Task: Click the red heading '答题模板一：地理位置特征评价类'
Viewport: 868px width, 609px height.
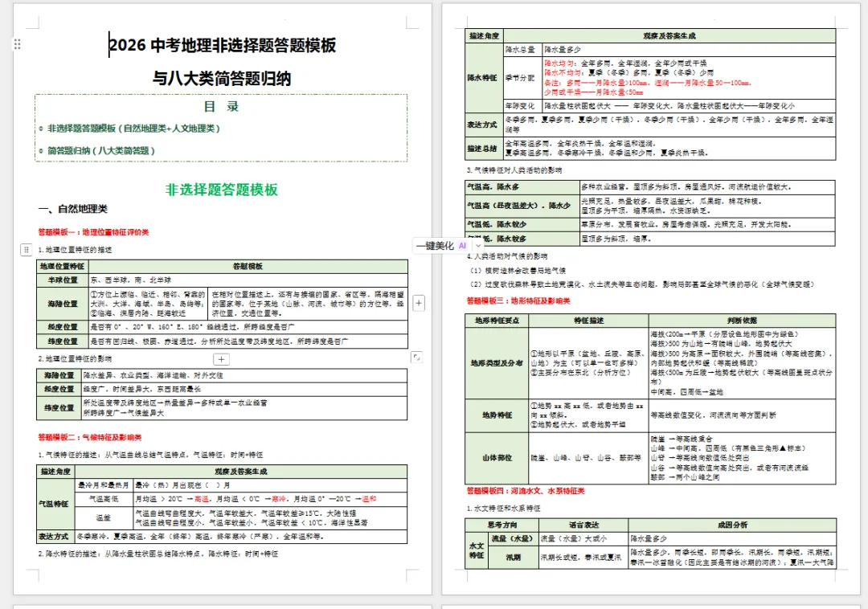Action: point(93,232)
